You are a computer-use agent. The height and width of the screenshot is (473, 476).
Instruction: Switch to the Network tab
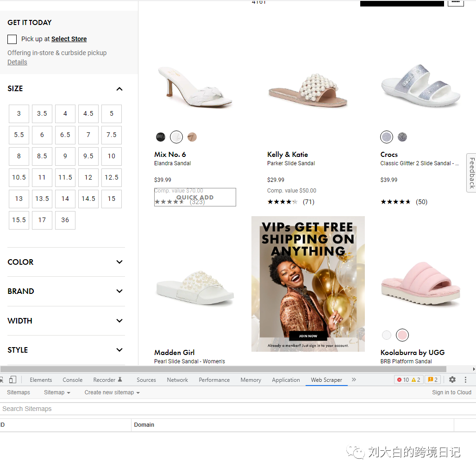177,380
